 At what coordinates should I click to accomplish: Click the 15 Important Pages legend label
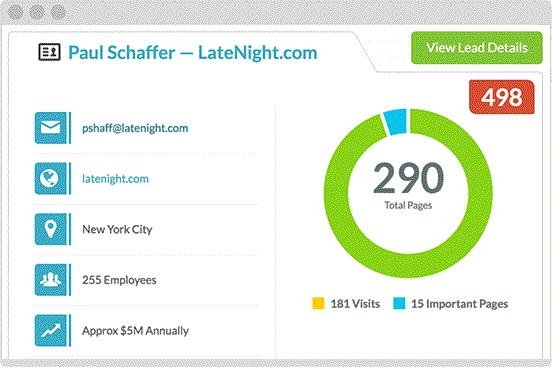pyautogui.click(x=460, y=304)
